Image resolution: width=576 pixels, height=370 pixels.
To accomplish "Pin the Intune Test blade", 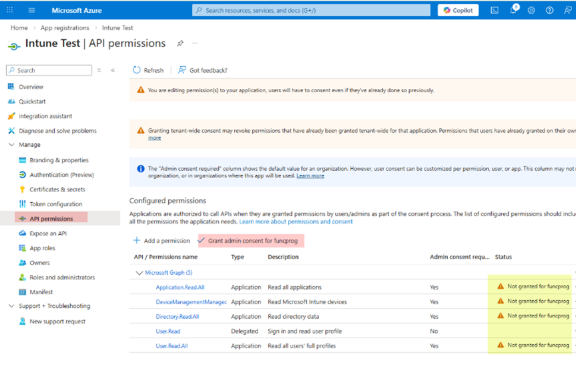I will click(180, 43).
